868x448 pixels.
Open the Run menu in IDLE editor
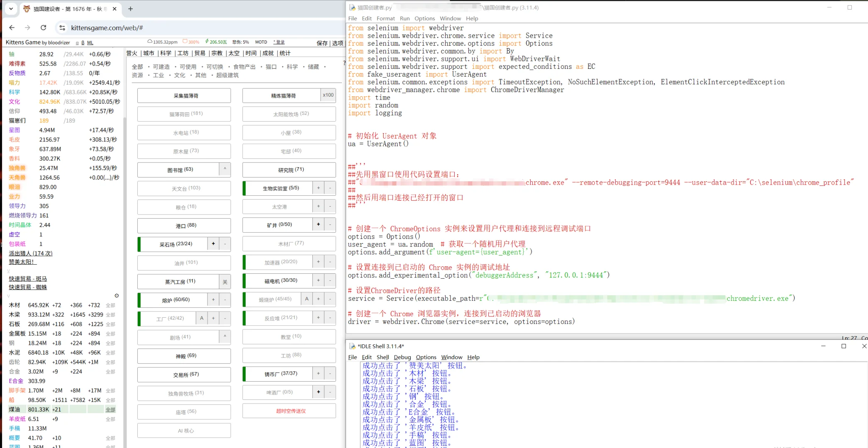[x=405, y=18]
